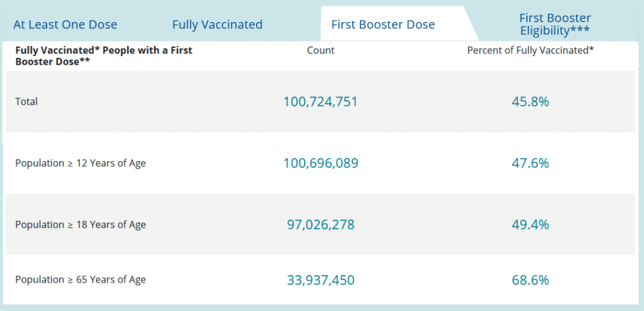Click the 47.6% percentage value
This screenshot has height=311, width=644.
[530, 163]
